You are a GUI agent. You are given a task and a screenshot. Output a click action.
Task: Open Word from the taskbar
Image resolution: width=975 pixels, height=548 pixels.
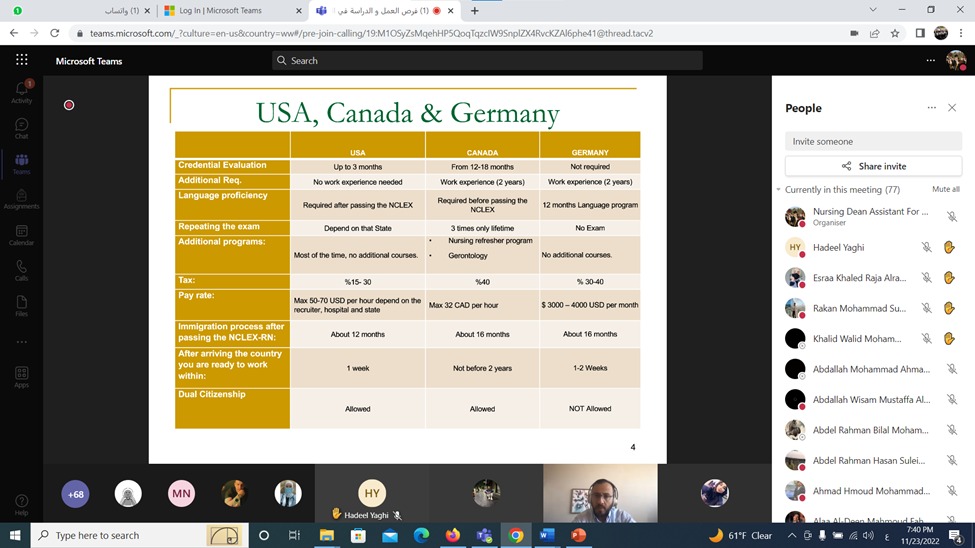(x=547, y=535)
